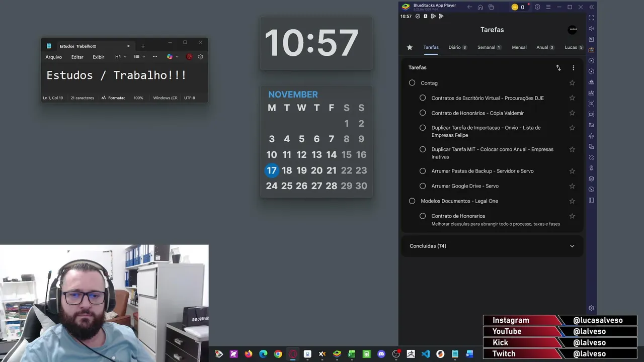Click the 10:57 clock widget
Screen dimensions: 644x362
316,43
